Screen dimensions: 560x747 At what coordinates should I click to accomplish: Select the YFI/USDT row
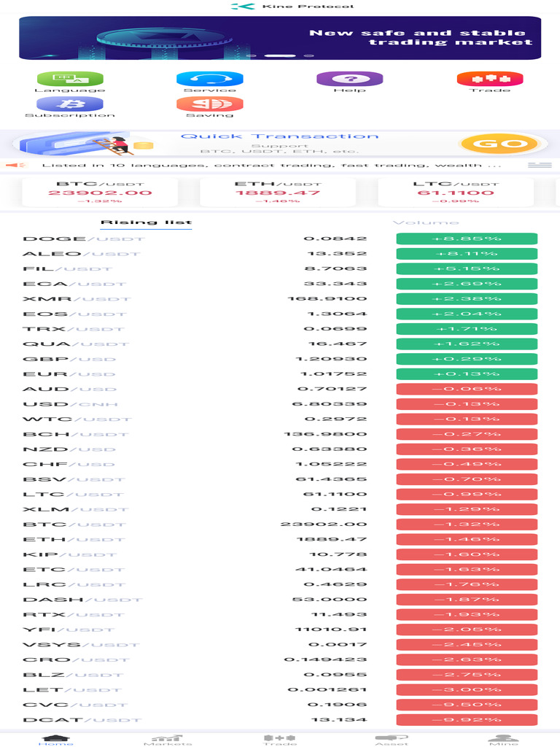tap(280, 630)
